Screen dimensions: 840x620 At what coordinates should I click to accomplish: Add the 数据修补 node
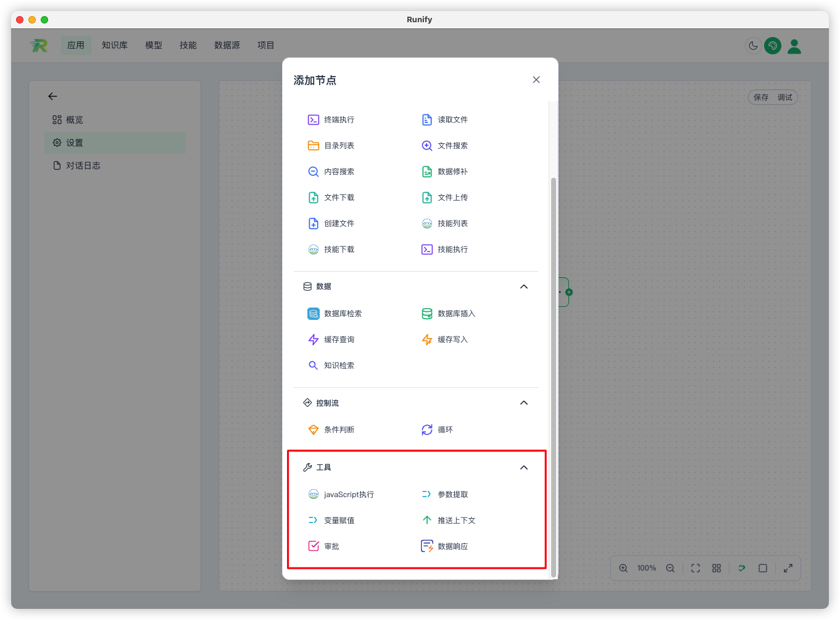click(444, 172)
